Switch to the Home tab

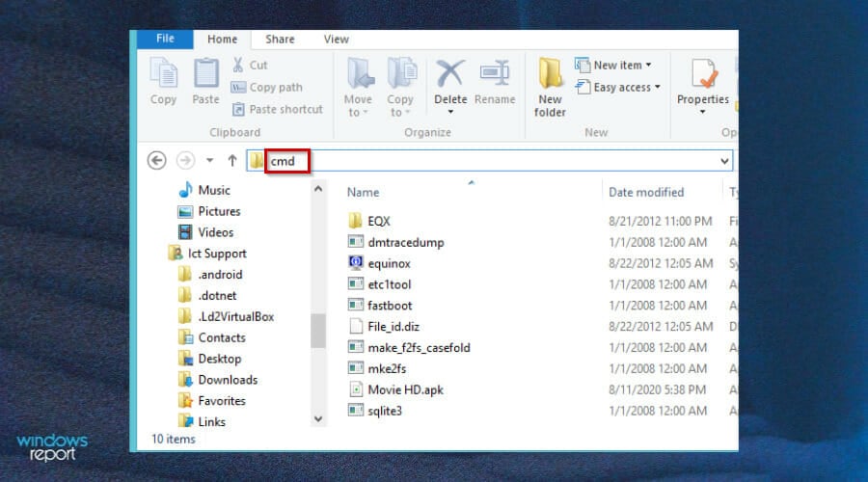pyautogui.click(x=222, y=40)
